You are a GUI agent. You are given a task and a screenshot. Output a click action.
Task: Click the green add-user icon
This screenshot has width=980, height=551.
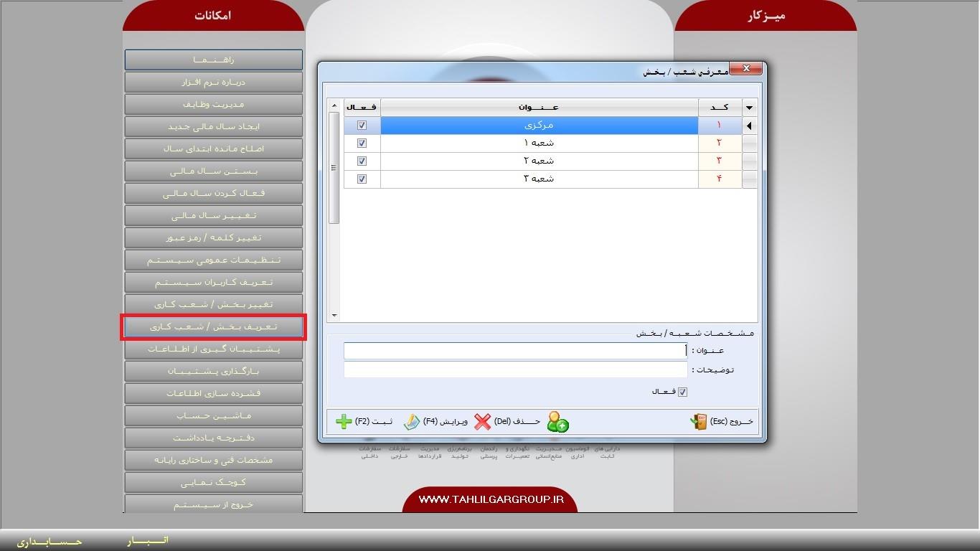[557, 422]
